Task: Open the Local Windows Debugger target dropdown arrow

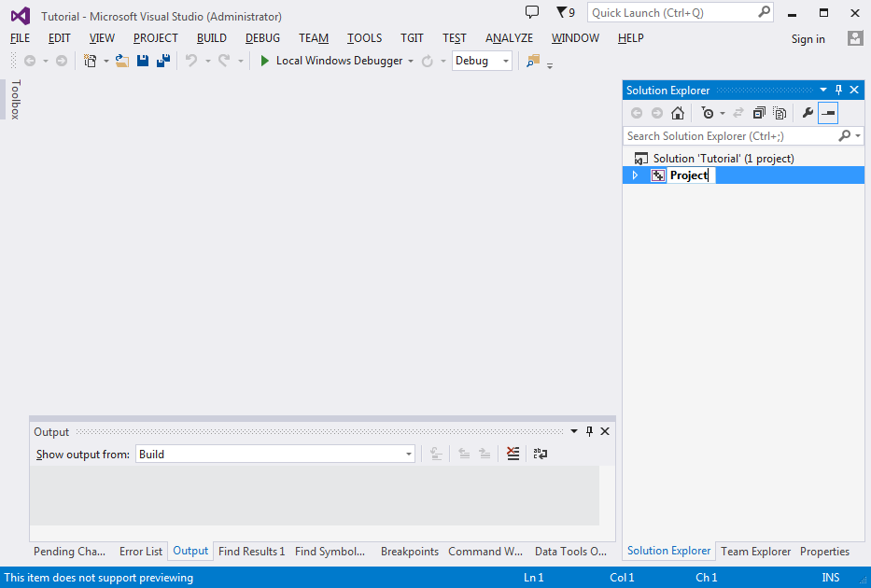Action: 411,61
